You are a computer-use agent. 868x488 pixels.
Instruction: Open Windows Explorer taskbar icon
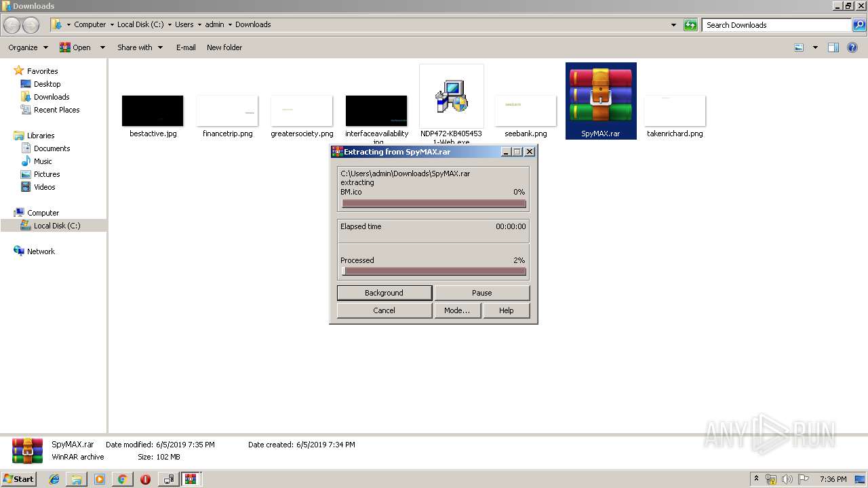pyautogui.click(x=77, y=479)
